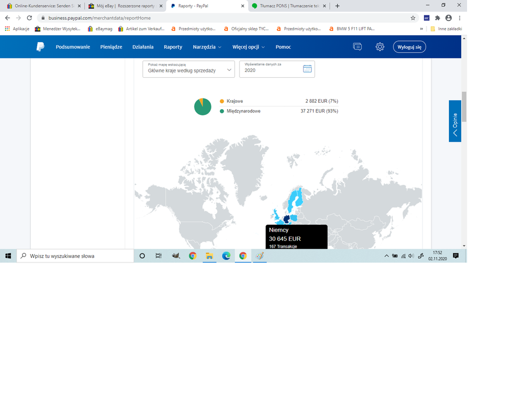The image size is (532, 394).
Task: Open the settings gear icon
Action: [380, 47]
